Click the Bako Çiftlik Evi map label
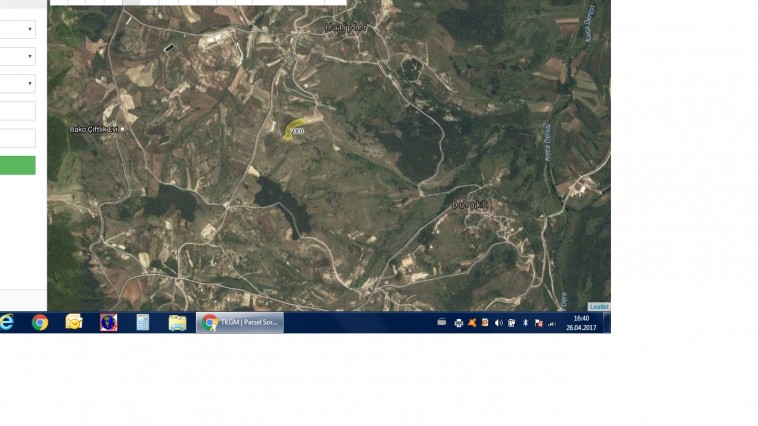The image size is (758, 426). coord(94,129)
